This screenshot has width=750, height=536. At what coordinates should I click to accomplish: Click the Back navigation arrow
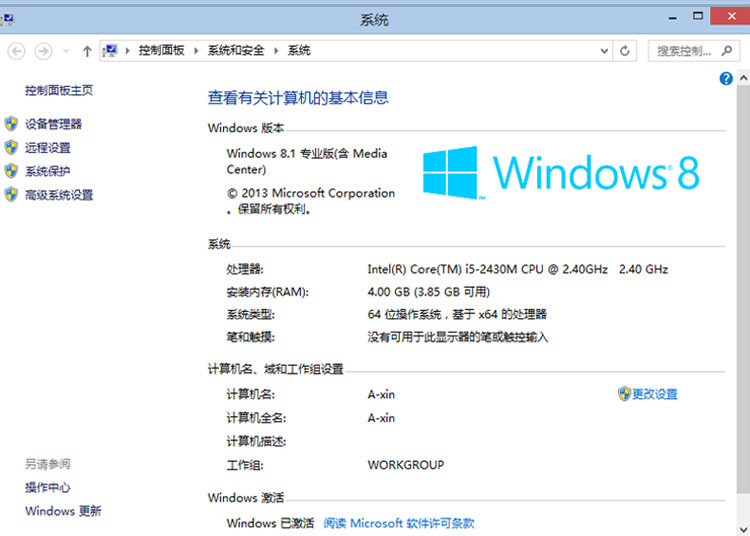point(16,51)
